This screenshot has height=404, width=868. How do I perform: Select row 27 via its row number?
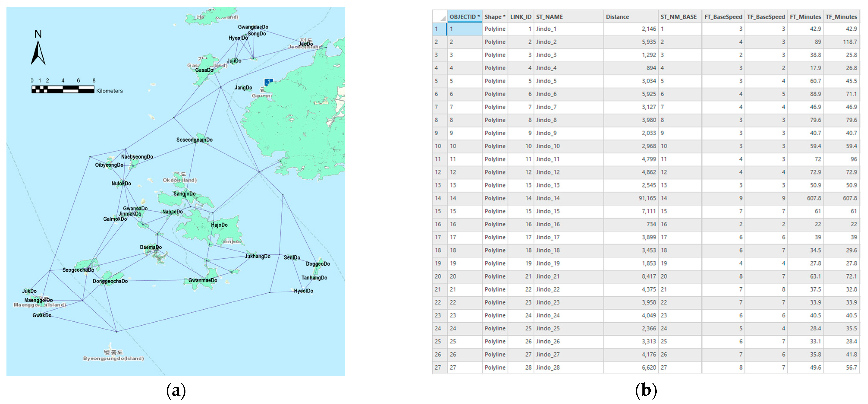coord(438,368)
